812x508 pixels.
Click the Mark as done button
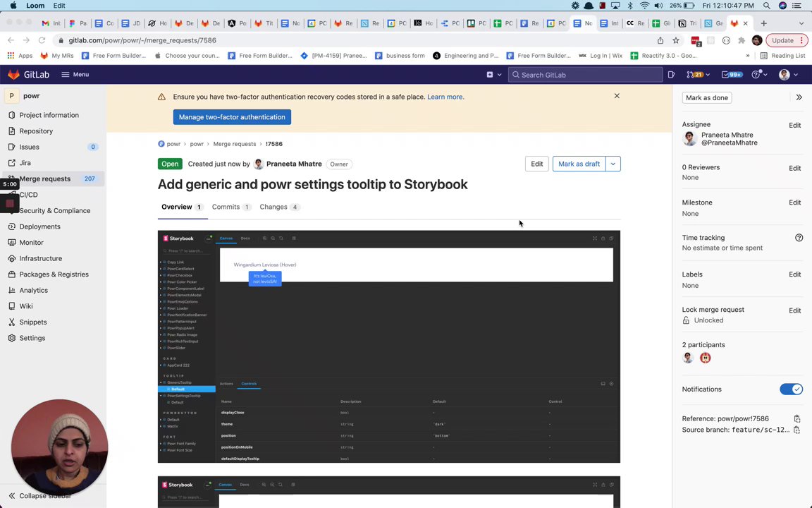[707, 97]
